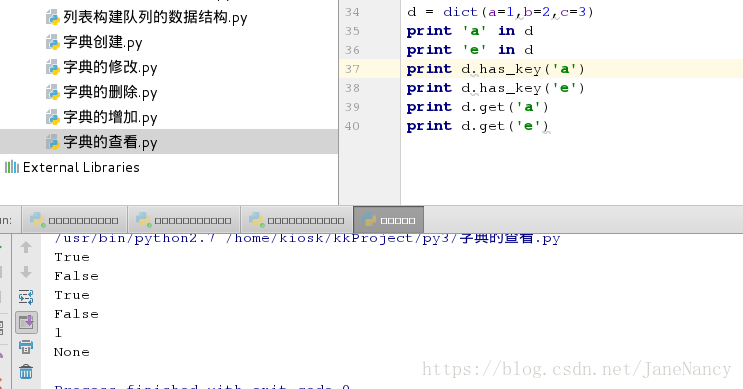Expand External Libraries node
This screenshot has width=743, height=389.
pos(81,167)
